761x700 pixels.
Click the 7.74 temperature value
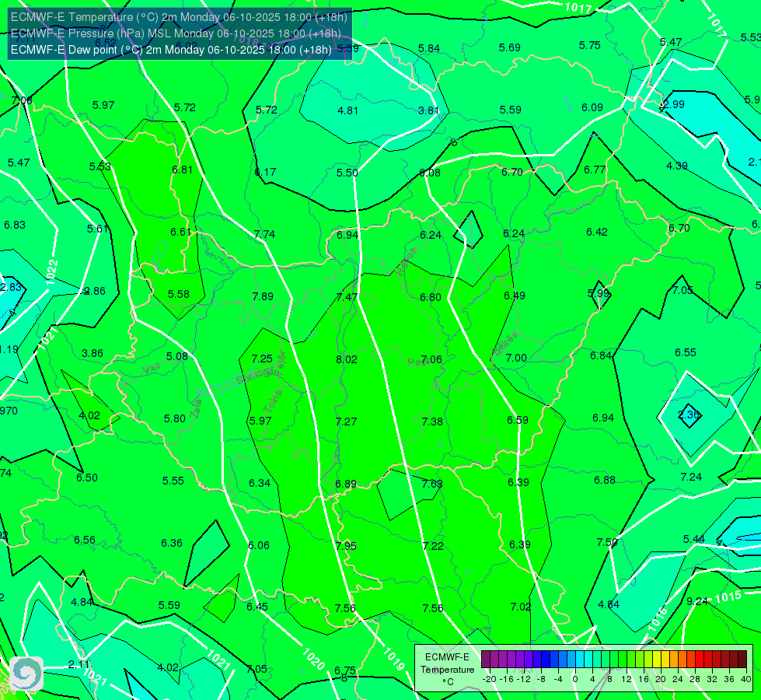point(264,234)
